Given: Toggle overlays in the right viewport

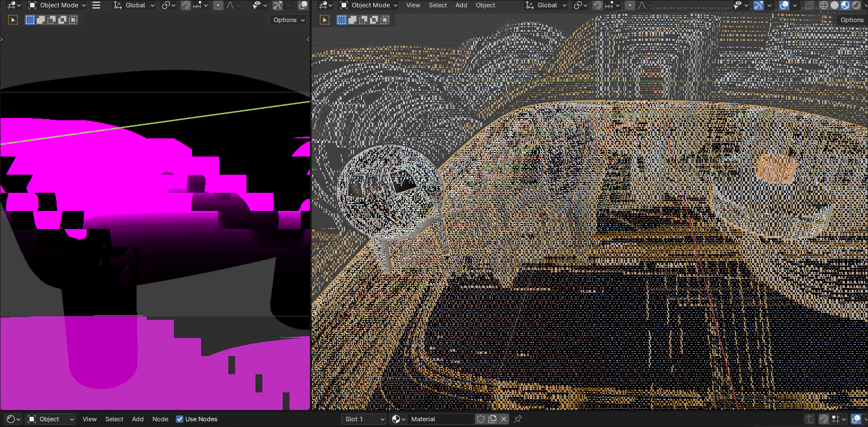Looking at the screenshot, I should [784, 5].
